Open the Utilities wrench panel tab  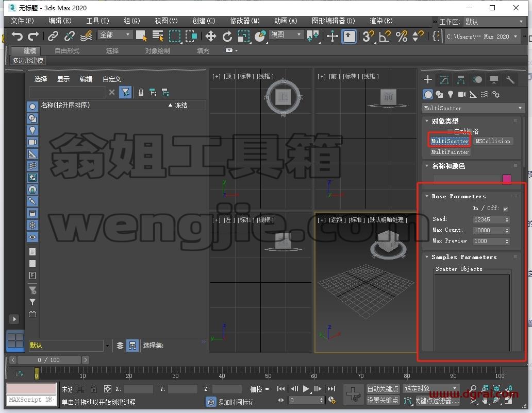(x=510, y=80)
